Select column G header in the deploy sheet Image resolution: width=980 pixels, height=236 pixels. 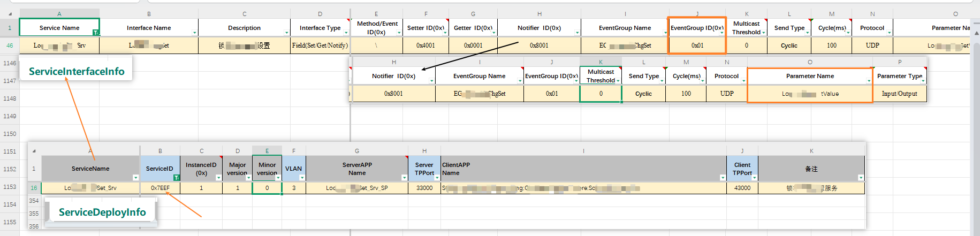pyautogui.click(x=357, y=151)
